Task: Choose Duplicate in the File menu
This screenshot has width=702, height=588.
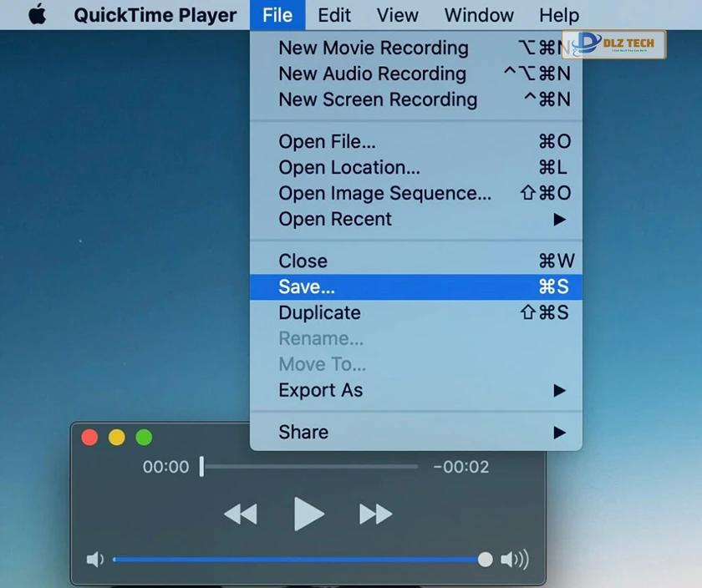Action: point(416,312)
